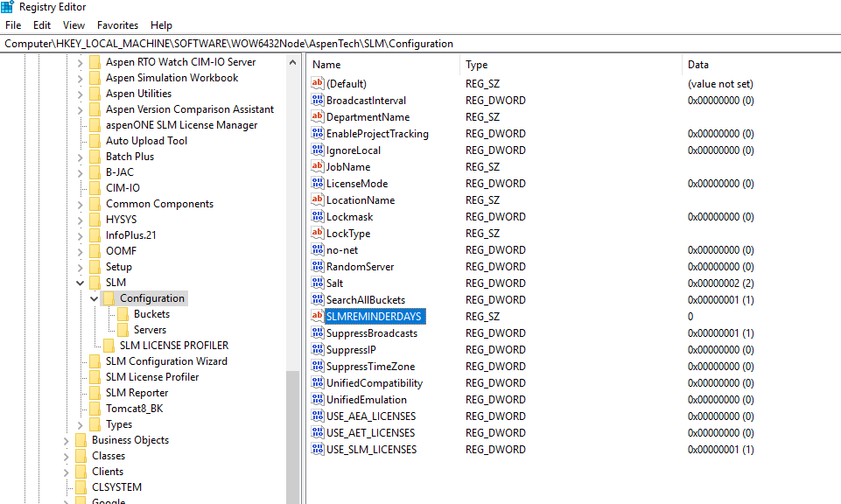Click the string icon beside DepartmentName

(x=318, y=116)
